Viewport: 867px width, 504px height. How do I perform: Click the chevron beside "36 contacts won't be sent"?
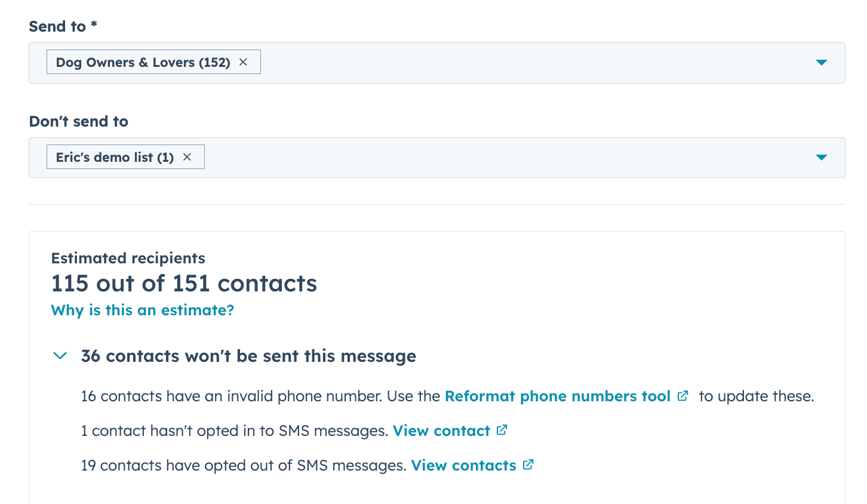tap(60, 355)
